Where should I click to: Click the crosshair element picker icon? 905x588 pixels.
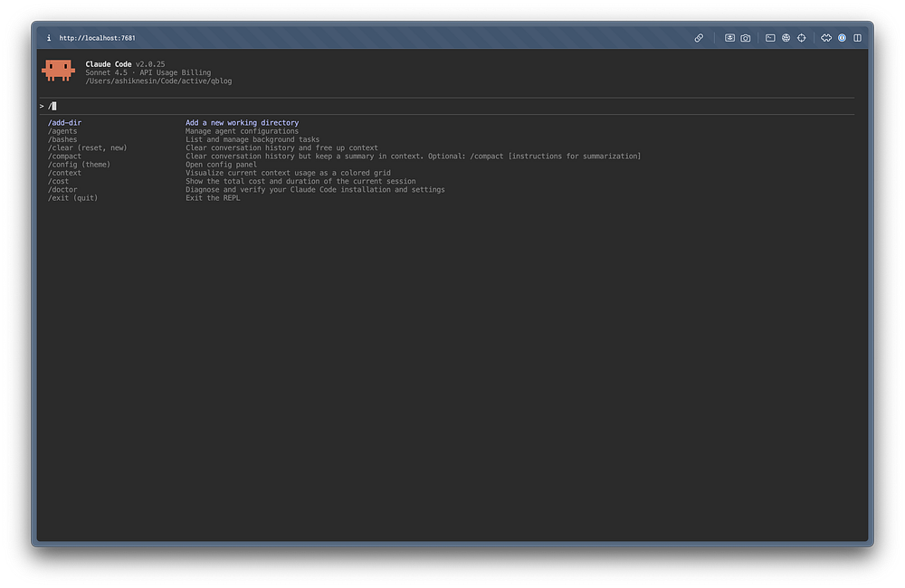point(801,38)
